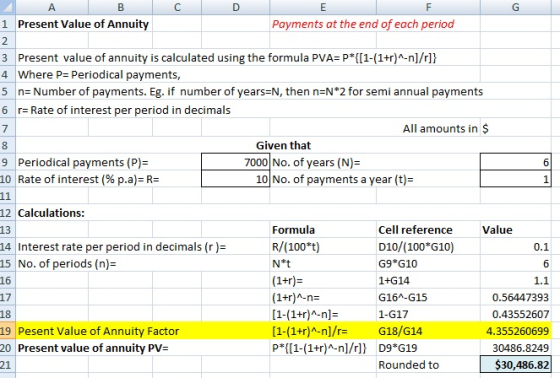
Task: Click the 'Value' heading cell
Action: [x=497, y=230]
